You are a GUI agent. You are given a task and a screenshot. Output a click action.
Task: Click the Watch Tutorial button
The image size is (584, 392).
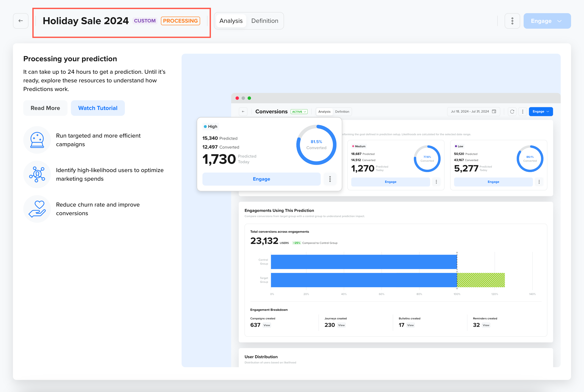coord(98,108)
